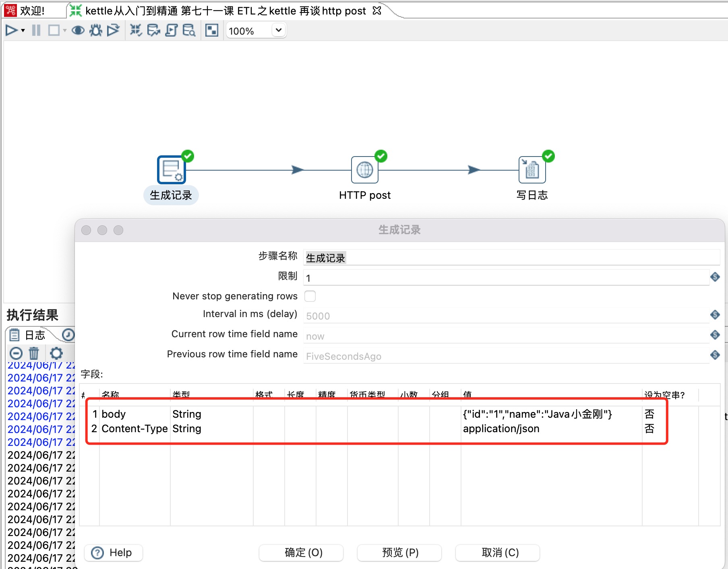This screenshot has height=569, width=728.
Task: Pause the running transformation
Action: tap(36, 30)
